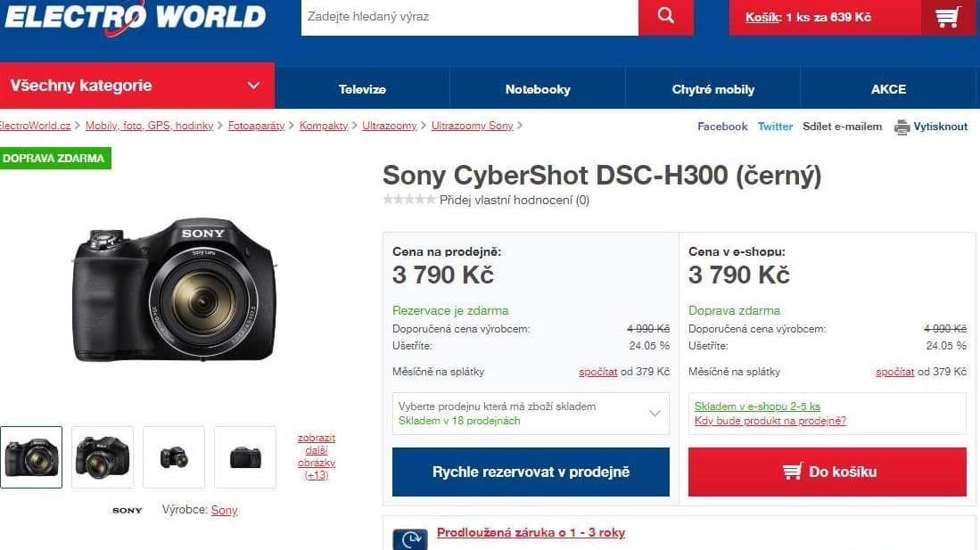Focus the search input field

469,17
